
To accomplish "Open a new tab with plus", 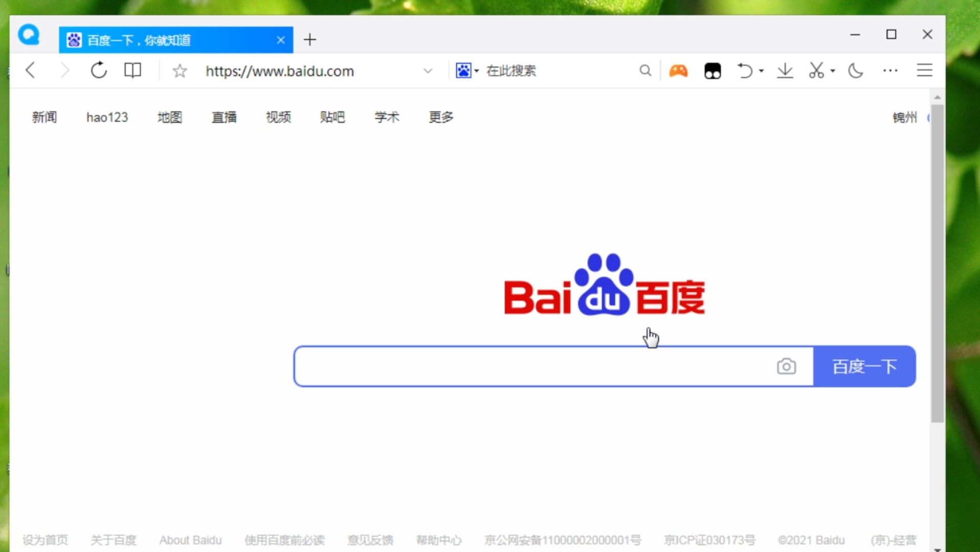I will click(x=310, y=39).
